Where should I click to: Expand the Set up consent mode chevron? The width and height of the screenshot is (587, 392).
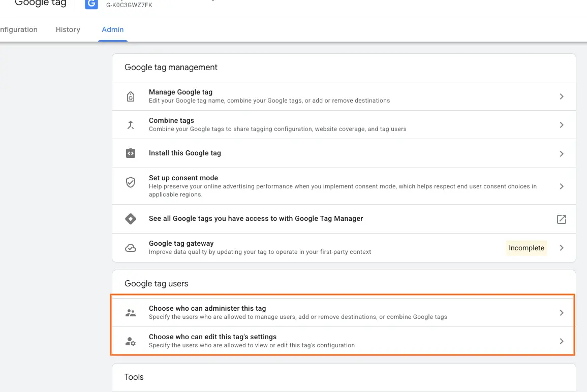click(x=561, y=186)
